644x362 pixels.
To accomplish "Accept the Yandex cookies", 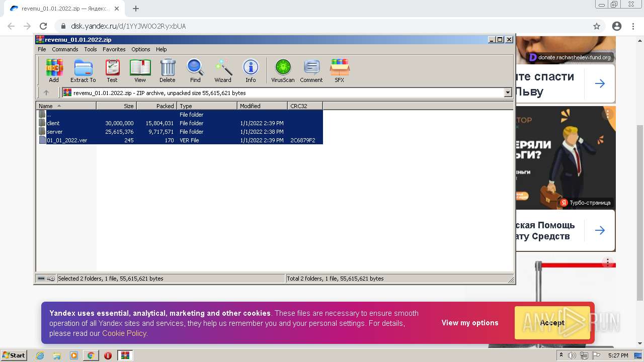I will coord(552,323).
